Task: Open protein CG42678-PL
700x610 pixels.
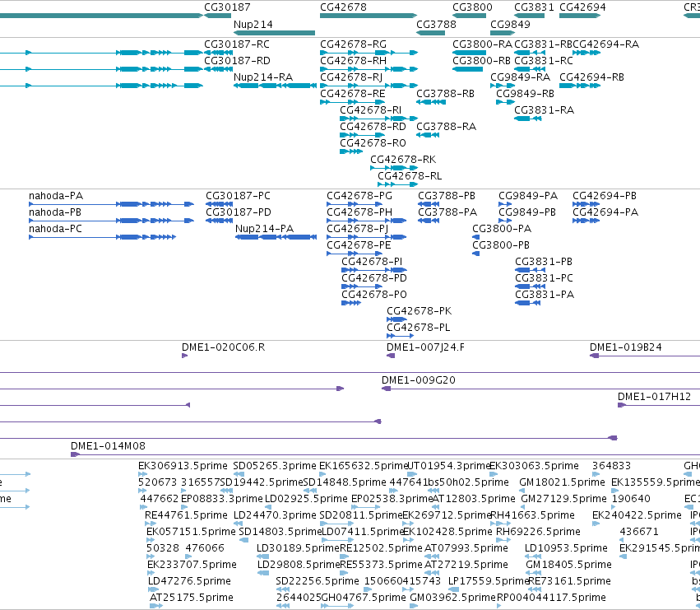Action: [x=419, y=328]
